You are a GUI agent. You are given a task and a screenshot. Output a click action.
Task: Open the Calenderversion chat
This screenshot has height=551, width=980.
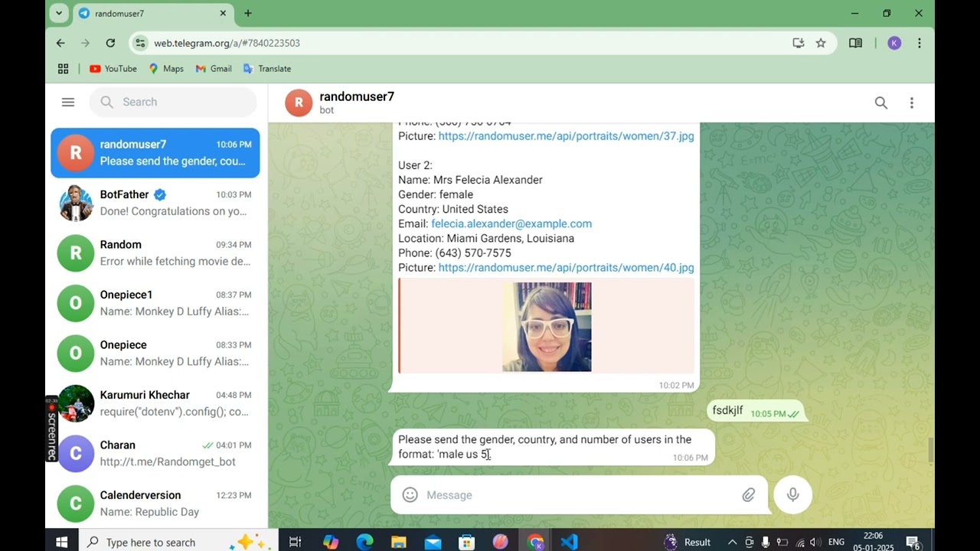coord(155,504)
